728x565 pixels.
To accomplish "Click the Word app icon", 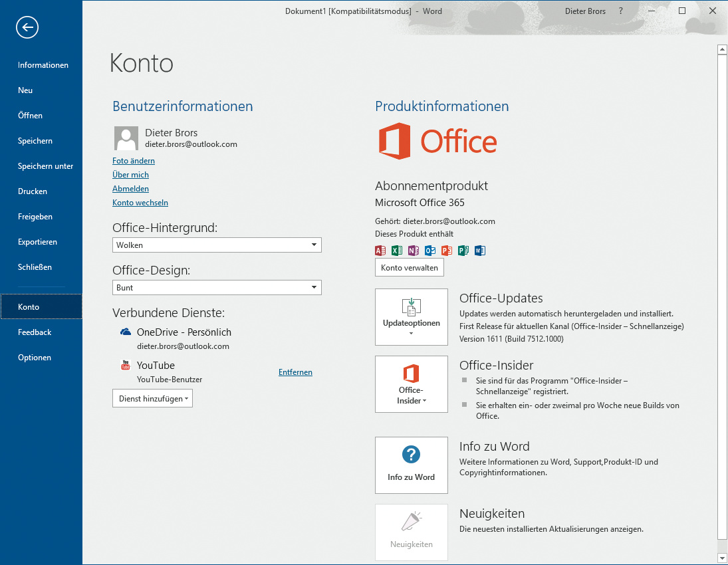I will coord(479,251).
